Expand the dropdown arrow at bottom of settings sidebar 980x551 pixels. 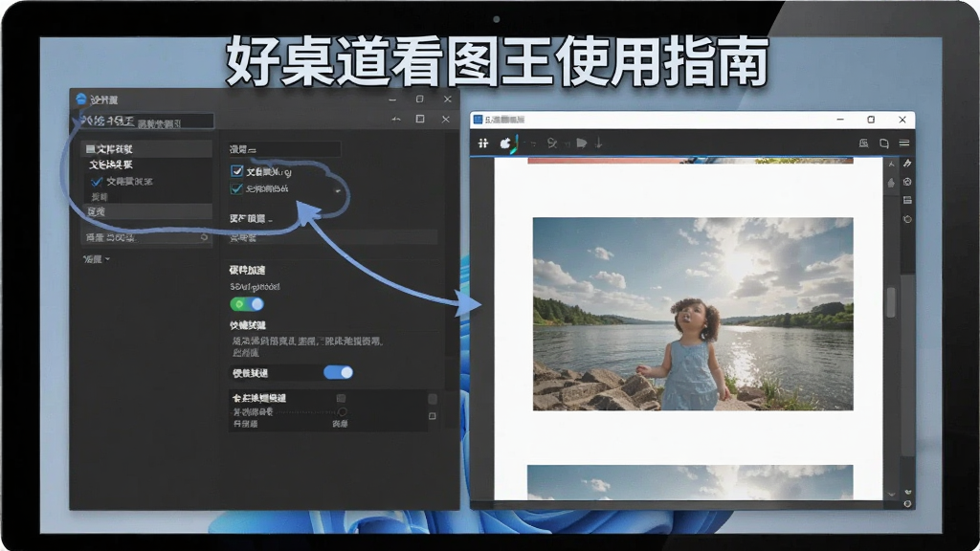point(107,258)
